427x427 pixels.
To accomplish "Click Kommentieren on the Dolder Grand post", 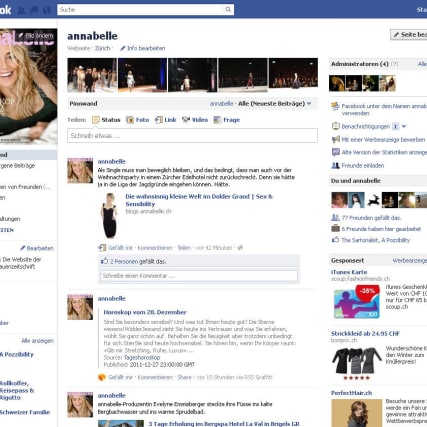I will tap(155, 248).
